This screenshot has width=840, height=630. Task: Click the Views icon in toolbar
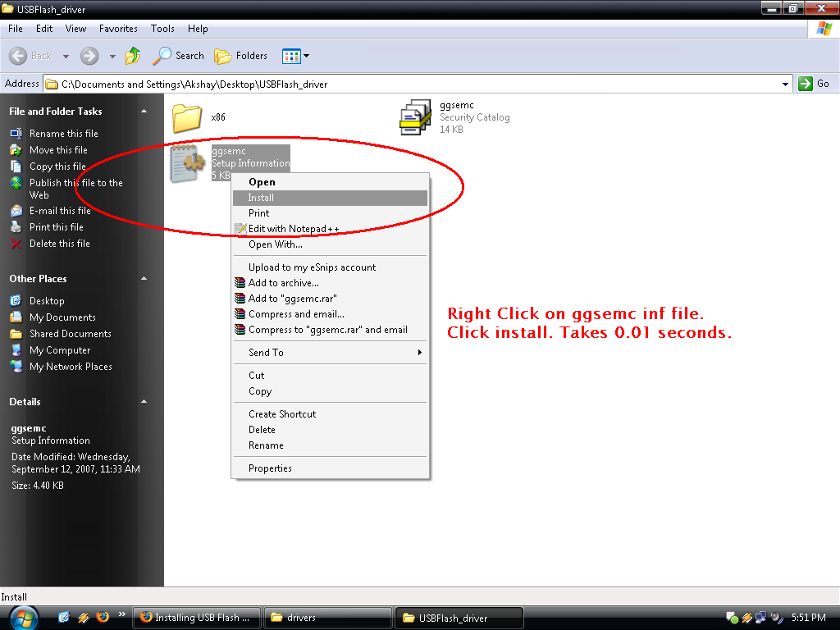pos(291,56)
